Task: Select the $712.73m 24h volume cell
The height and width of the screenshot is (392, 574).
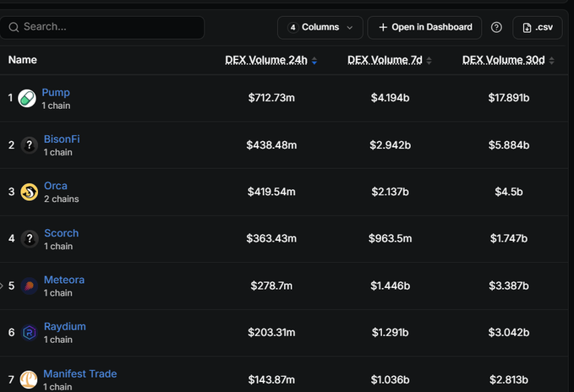Action: pyautogui.click(x=271, y=98)
